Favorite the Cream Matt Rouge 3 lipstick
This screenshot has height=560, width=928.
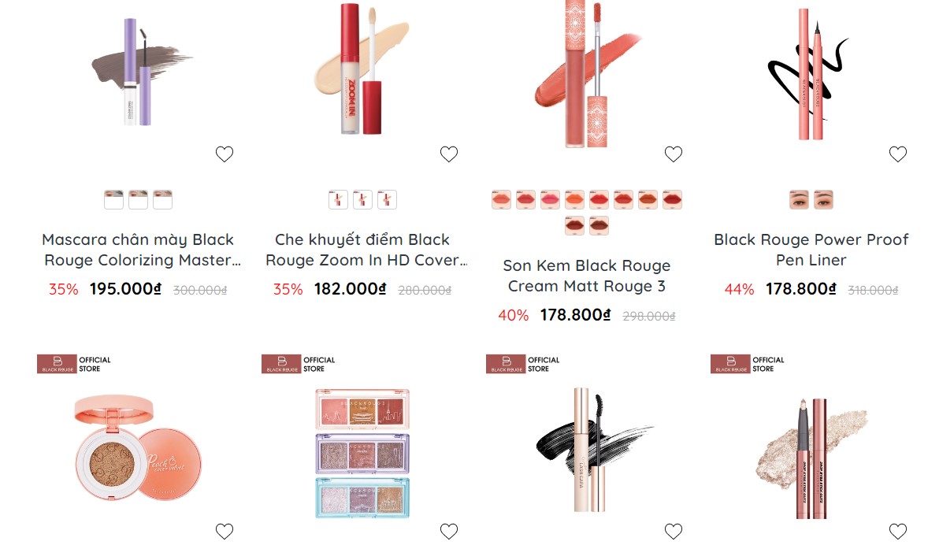(673, 154)
